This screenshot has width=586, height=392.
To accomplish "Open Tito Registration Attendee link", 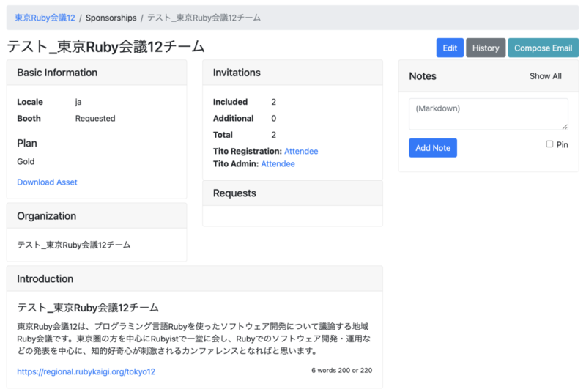I will (x=301, y=151).
